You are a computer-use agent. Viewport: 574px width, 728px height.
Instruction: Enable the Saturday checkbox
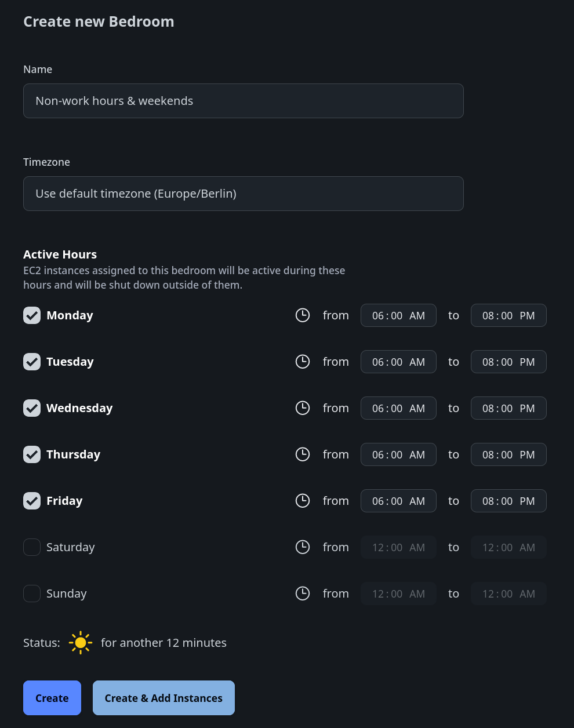tap(32, 547)
